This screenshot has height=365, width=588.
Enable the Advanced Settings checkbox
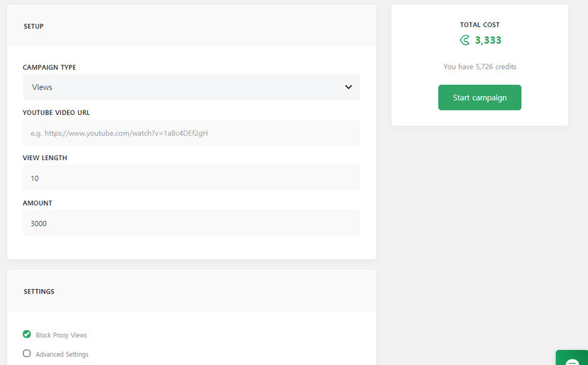click(x=27, y=354)
